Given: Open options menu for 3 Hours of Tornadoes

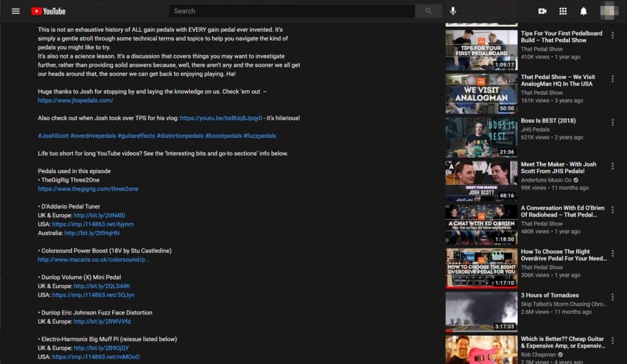Looking at the screenshot, I should point(614,298).
